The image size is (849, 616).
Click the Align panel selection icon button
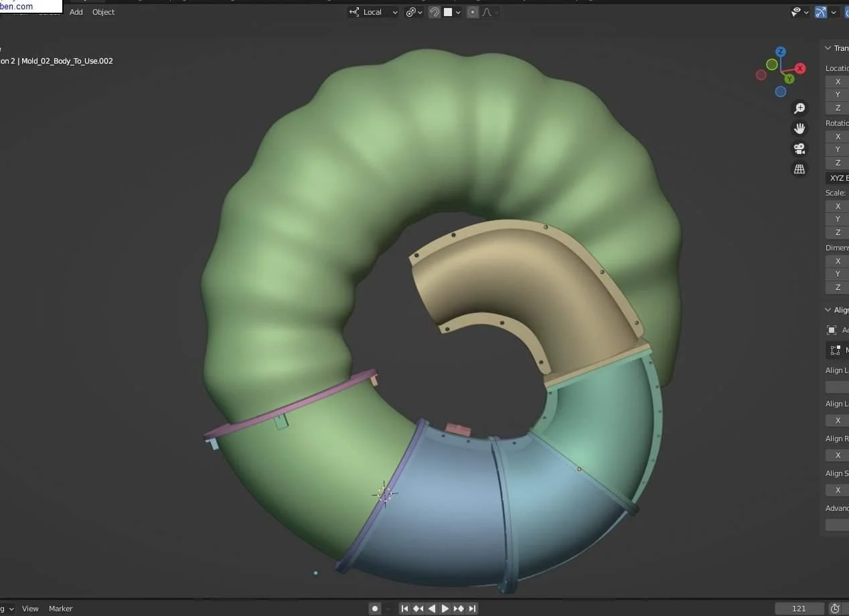[837, 350]
